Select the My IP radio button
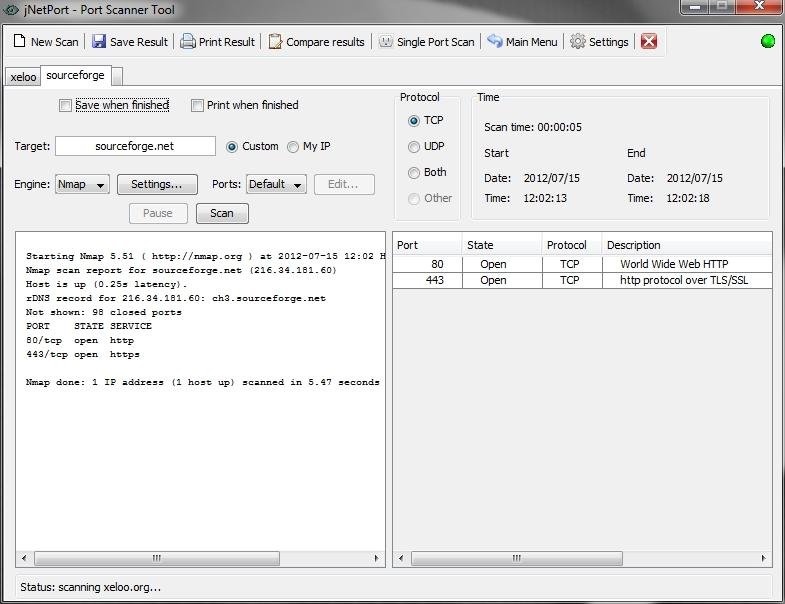 coord(293,147)
